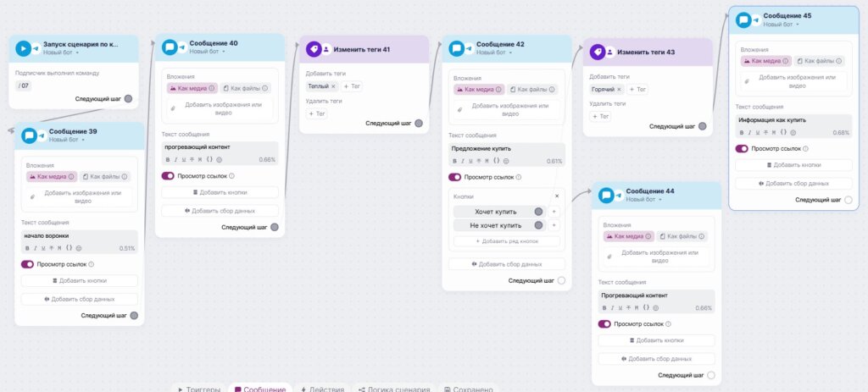The height and width of the screenshot is (392, 868).
Task: Click Добавить кнопки in Сообщение 40
Action: [x=219, y=193]
